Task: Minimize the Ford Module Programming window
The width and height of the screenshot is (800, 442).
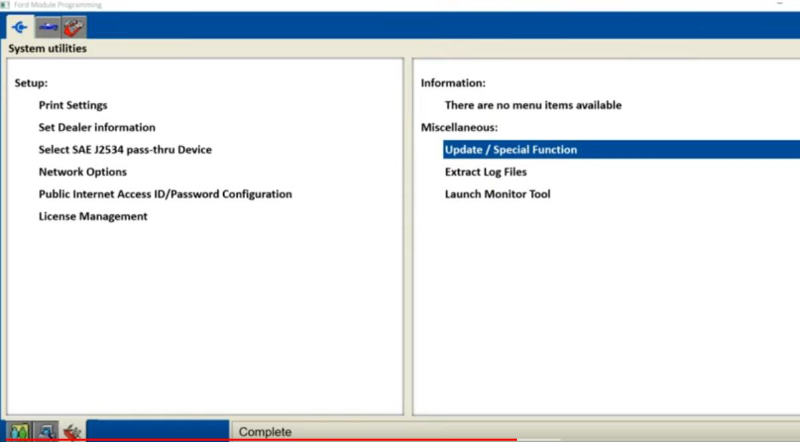Action: (780, 4)
